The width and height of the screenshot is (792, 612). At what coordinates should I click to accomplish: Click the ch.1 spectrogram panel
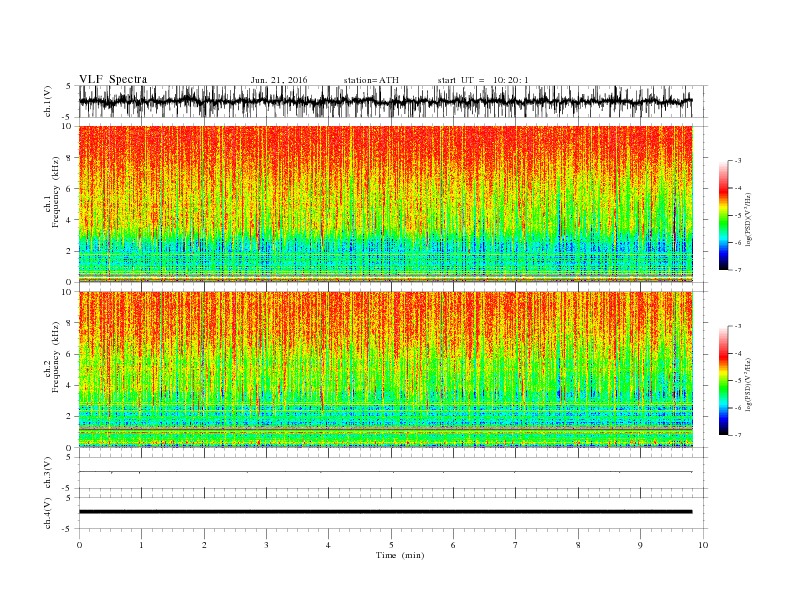(385, 204)
